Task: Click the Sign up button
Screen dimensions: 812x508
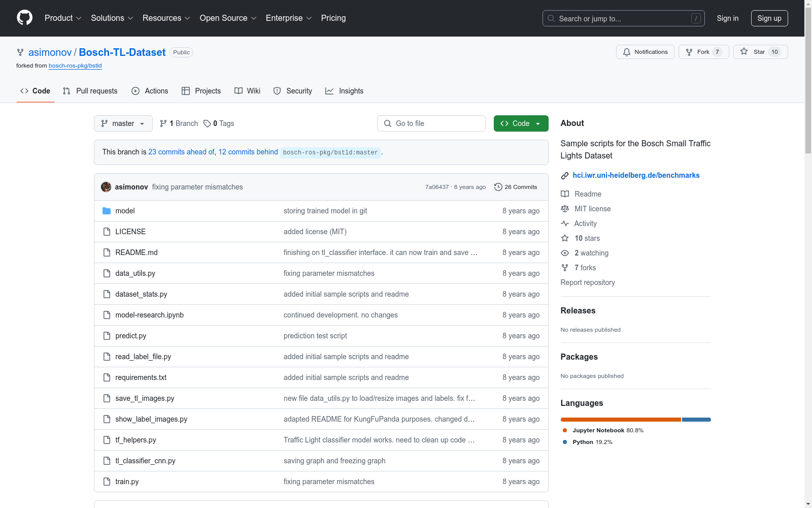Action: coord(769,18)
